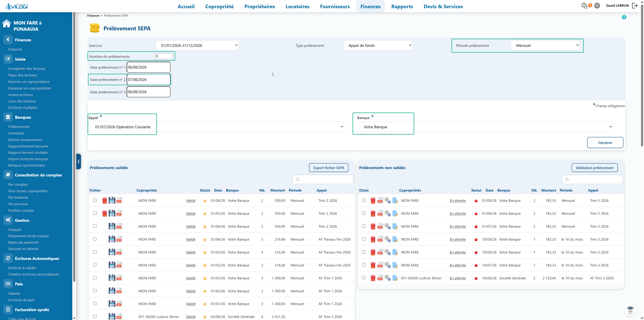Expand the Période prélèvement Mensuel dropdown
The height and width of the screenshot is (320, 644).
[x=545, y=45]
